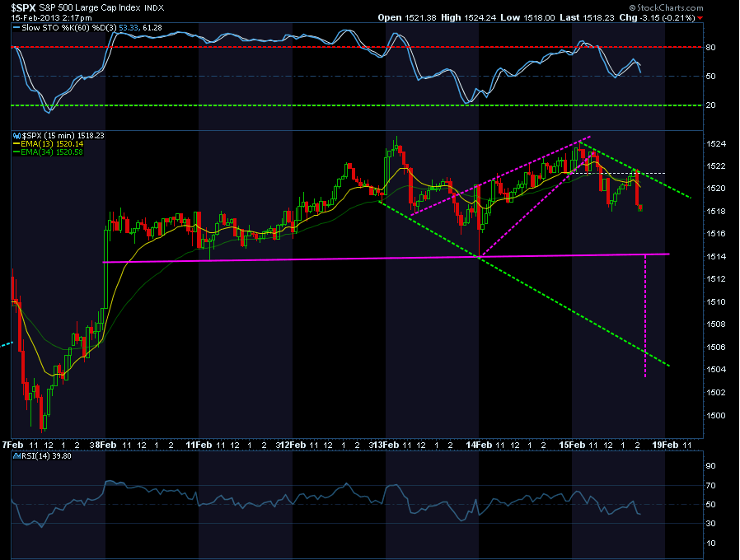Click the 1516 price axis label
740x560 pixels.
[716, 234]
